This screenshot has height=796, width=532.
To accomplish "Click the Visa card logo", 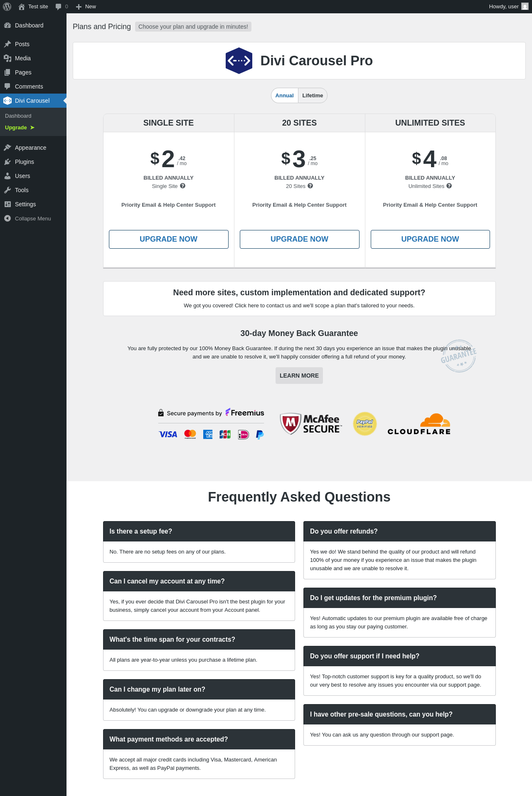I will click(168, 435).
